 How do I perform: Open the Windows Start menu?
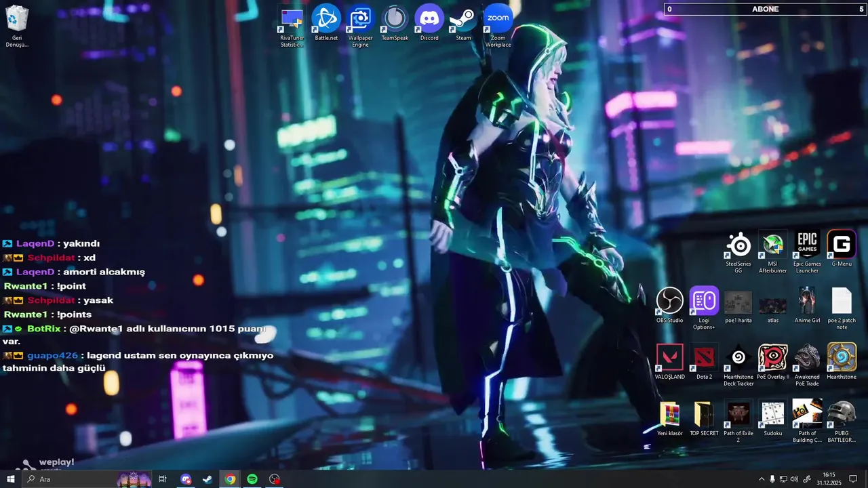[10, 479]
